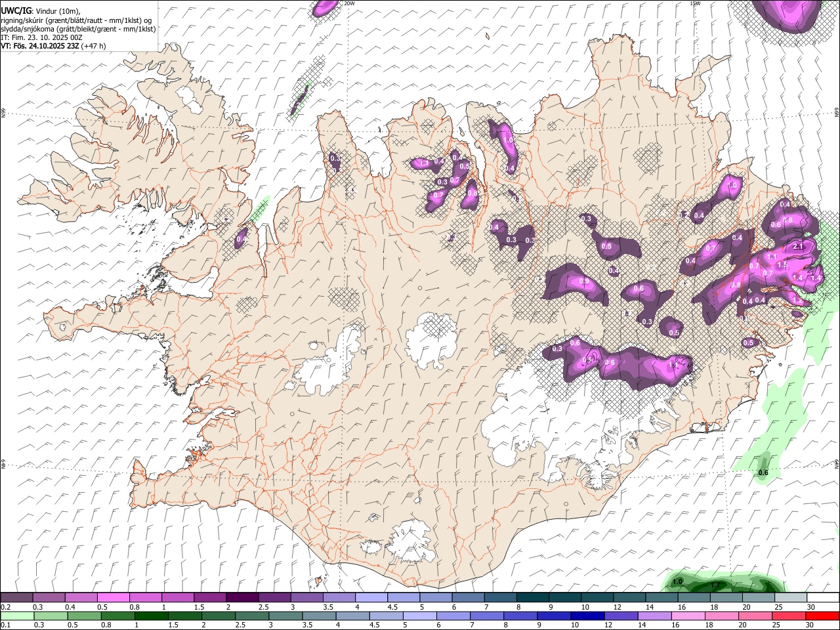Image resolution: width=840 pixels, height=630 pixels.
Task: Click the navy blue 10–12 rain legend swatch
Action: pyautogui.click(x=589, y=616)
